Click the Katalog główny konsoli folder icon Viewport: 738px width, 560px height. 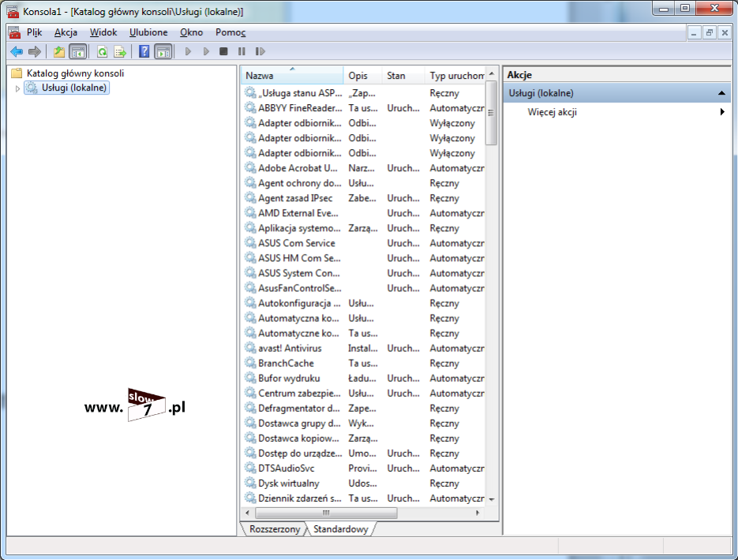coord(17,73)
